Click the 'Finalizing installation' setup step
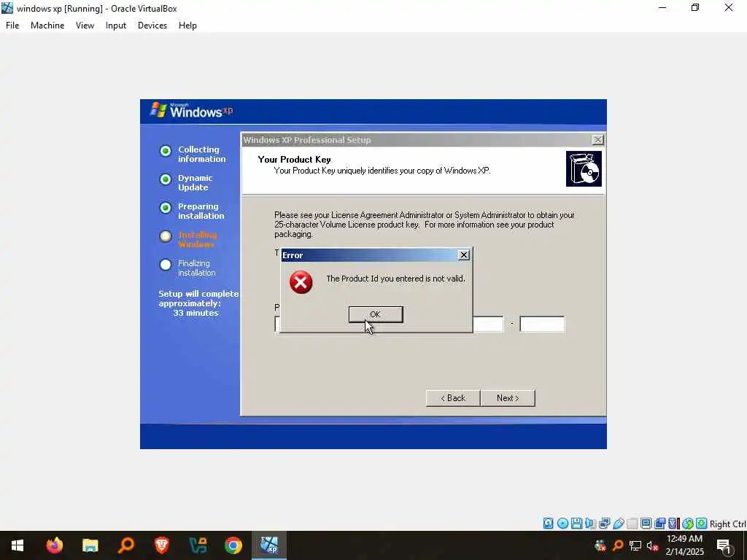The width and height of the screenshot is (747, 560). click(197, 268)
